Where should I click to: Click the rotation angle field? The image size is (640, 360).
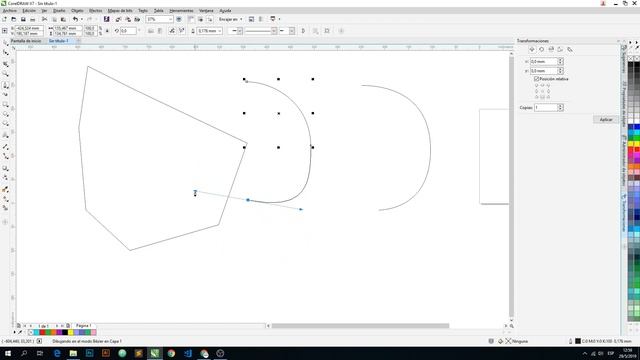point(128,31)
